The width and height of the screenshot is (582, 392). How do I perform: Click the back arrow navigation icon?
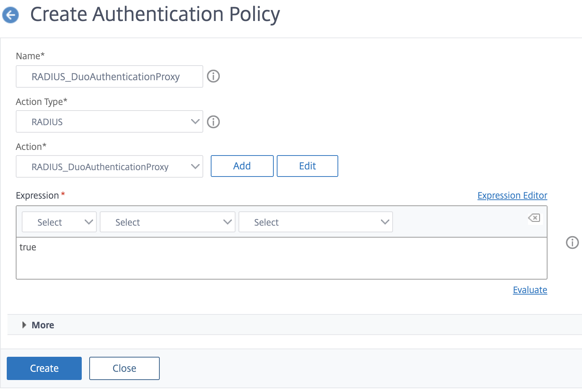point(10,15)
